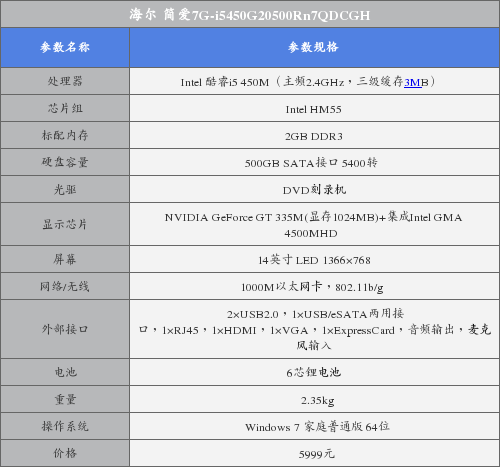Screen dimensions: 500x467
Task: Select the 芯片组 row label
Action: point(65,108)
